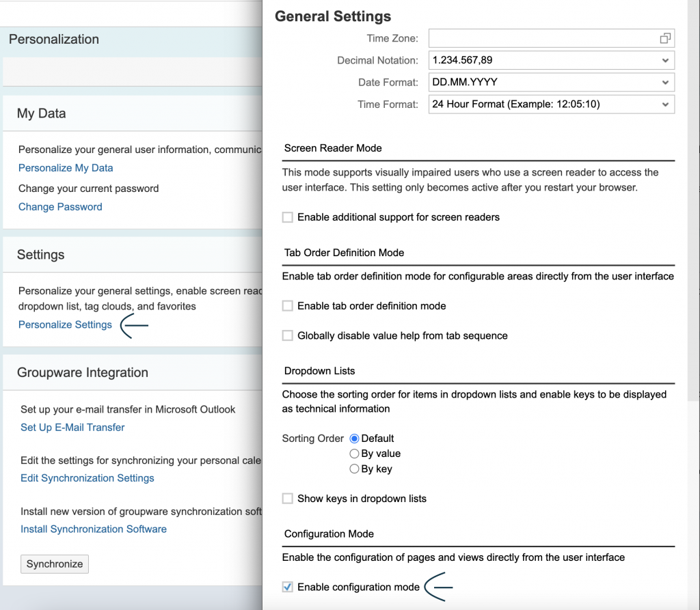Screen dimensions: 700x610
Task: Click the Date Format label
Action: coord(388,82)
